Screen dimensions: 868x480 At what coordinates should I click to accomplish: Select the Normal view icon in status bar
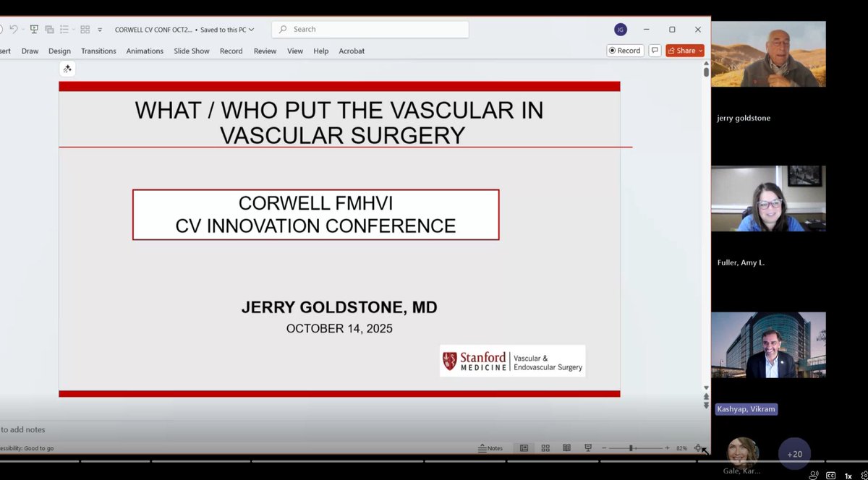pyautogui.click(x=522, y=448)
